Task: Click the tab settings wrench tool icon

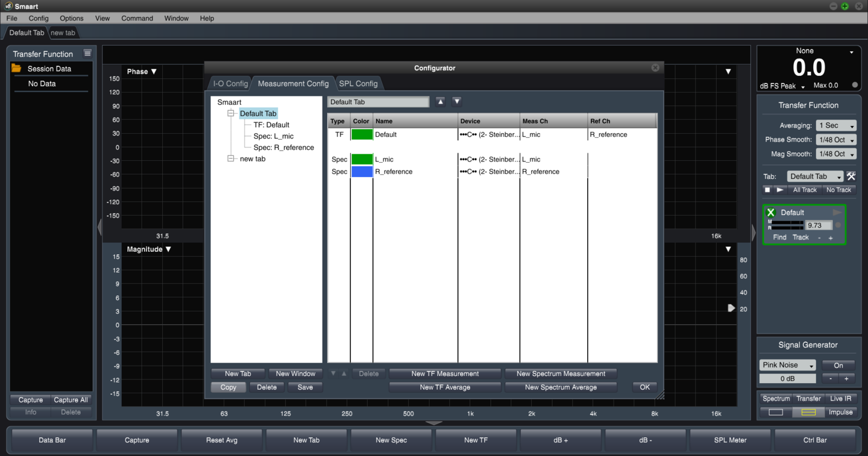Action: pyautogui.click(x=851, y=176)
